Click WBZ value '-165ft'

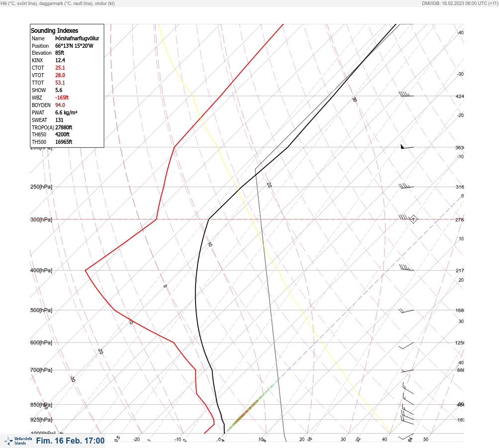[x=62, y=98]
